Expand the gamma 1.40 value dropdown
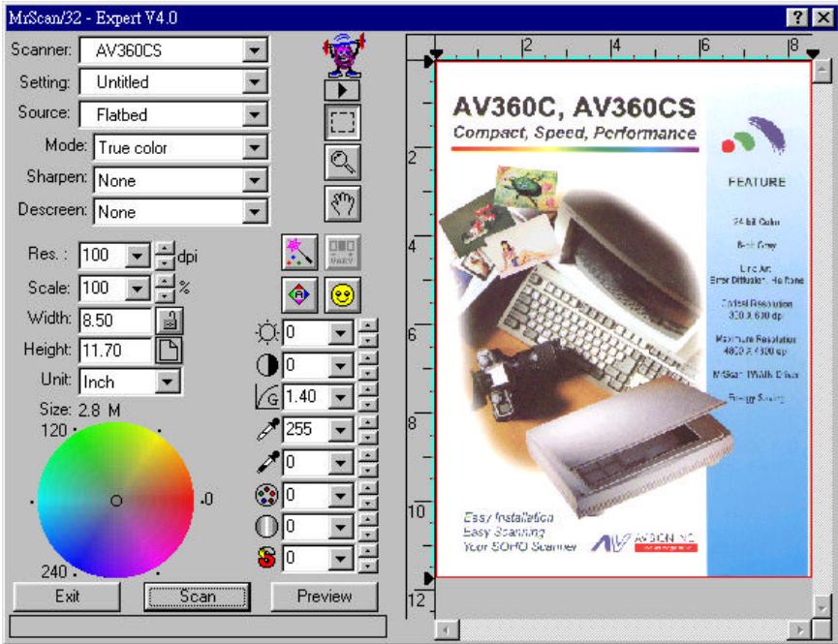This screenshot has height=644, width=838. [340, 397]
